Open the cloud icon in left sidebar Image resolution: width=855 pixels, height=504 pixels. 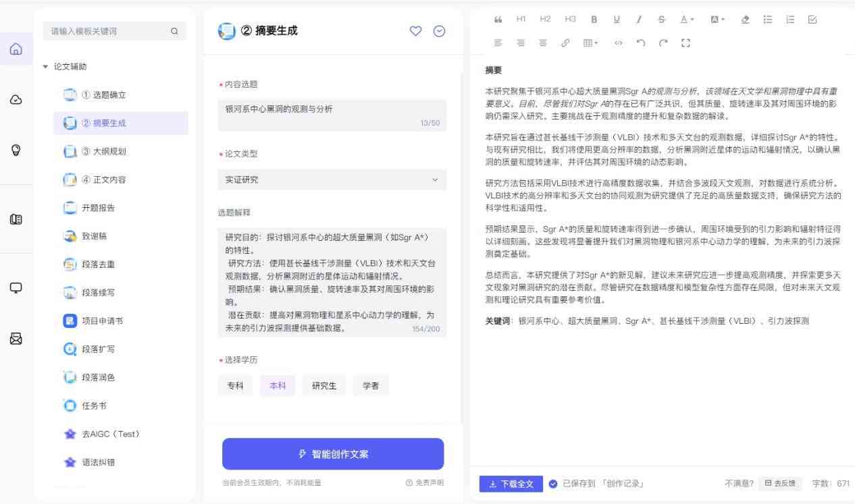point(16,100)
